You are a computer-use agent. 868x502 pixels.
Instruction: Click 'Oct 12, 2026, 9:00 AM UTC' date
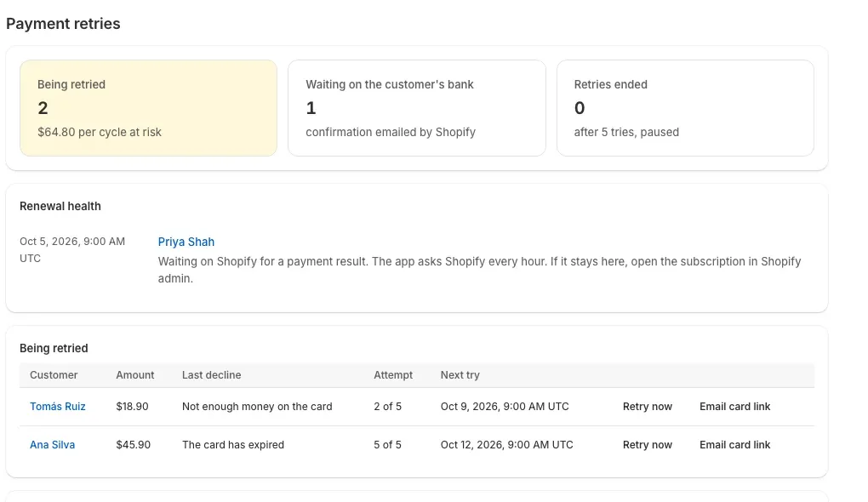(x=507, y=444)
